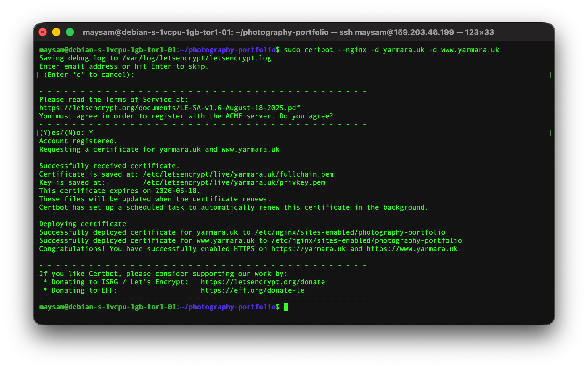Click the /var/log/letsencrypt/letsencrypt.log path
This screenshot has width=588, height=369.
click(x=197, y=58)
